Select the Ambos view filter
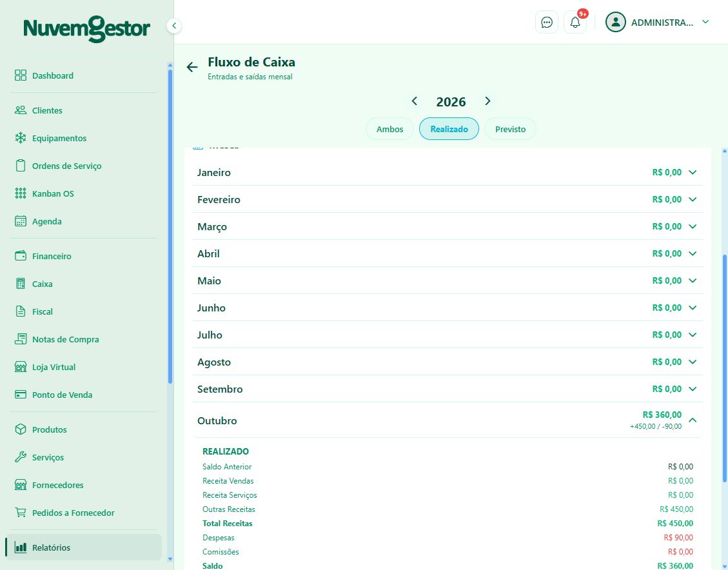Screen dimensions: 728x570 pos(389,129)
